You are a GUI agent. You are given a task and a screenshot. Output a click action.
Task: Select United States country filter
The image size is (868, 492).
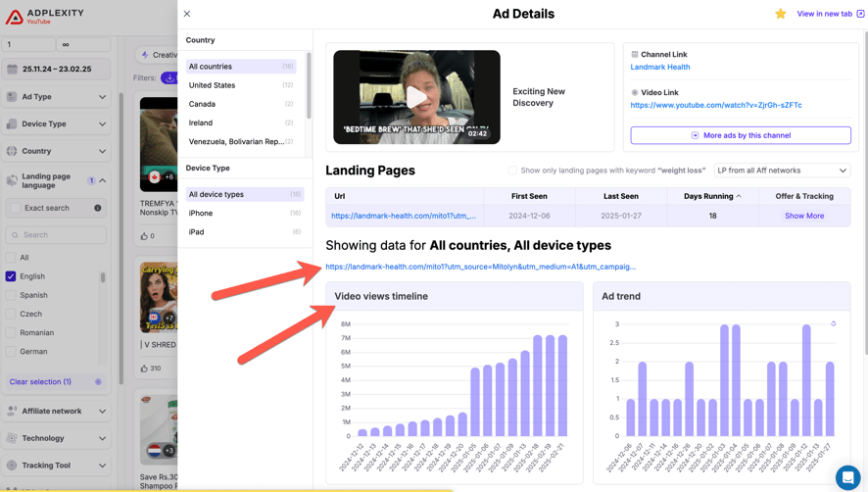(241, 85)
